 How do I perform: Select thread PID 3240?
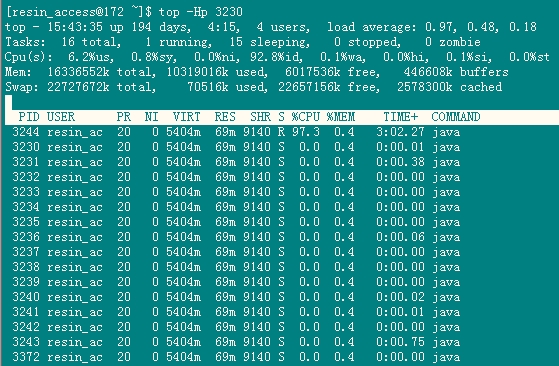pos(25,297)
